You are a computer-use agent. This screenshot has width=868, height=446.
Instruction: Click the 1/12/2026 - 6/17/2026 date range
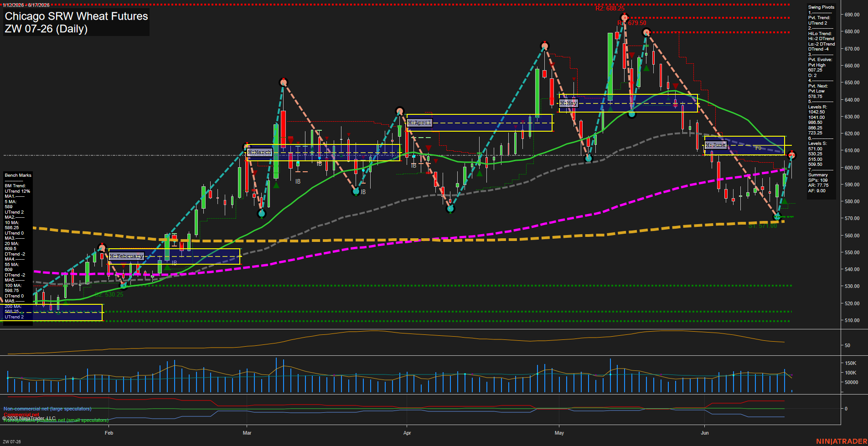point(26,5)
